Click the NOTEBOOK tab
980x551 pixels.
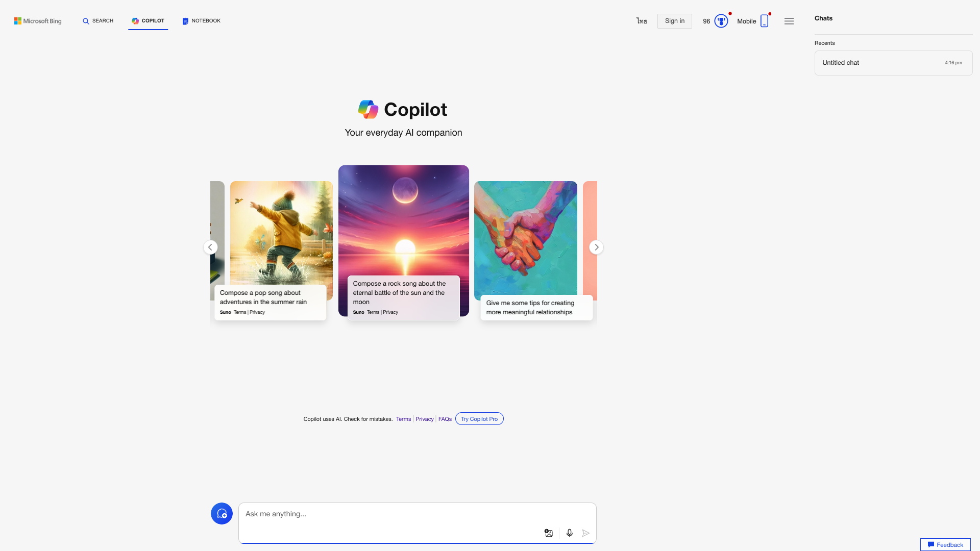[x=201, y=20]
